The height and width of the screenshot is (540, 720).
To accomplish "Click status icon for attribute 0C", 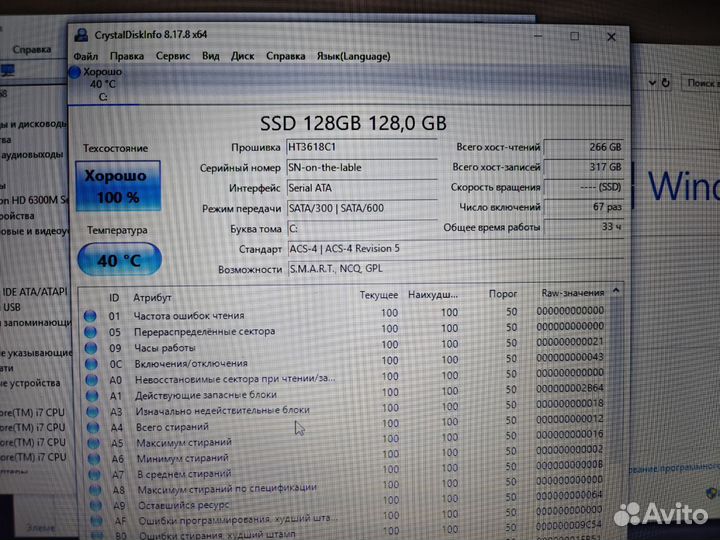I will tap(91, 364).
